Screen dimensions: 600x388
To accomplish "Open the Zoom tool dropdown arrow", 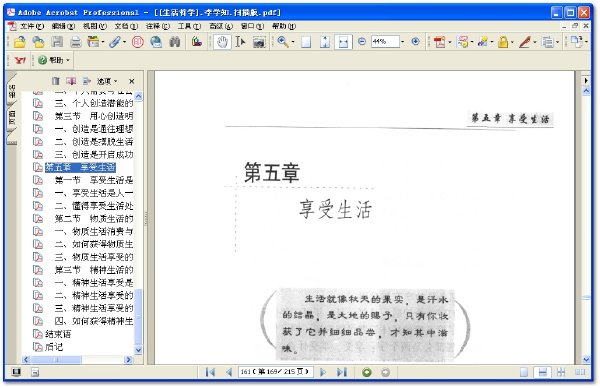I will (x=293, y=42).
